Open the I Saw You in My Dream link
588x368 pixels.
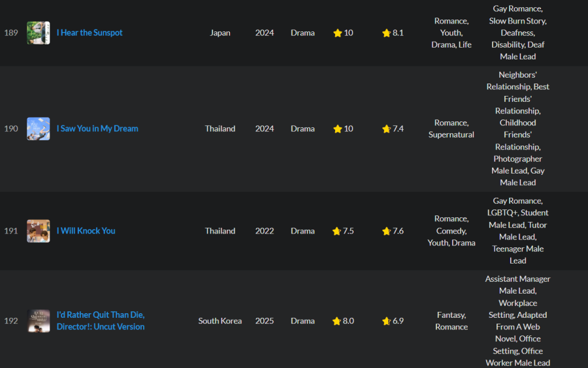coord(97,129)
